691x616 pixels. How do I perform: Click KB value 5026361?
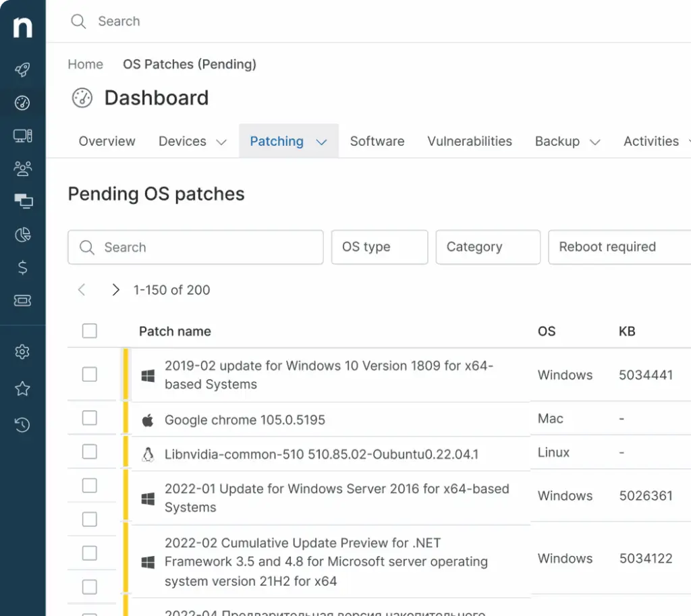[x=646, y=496]
